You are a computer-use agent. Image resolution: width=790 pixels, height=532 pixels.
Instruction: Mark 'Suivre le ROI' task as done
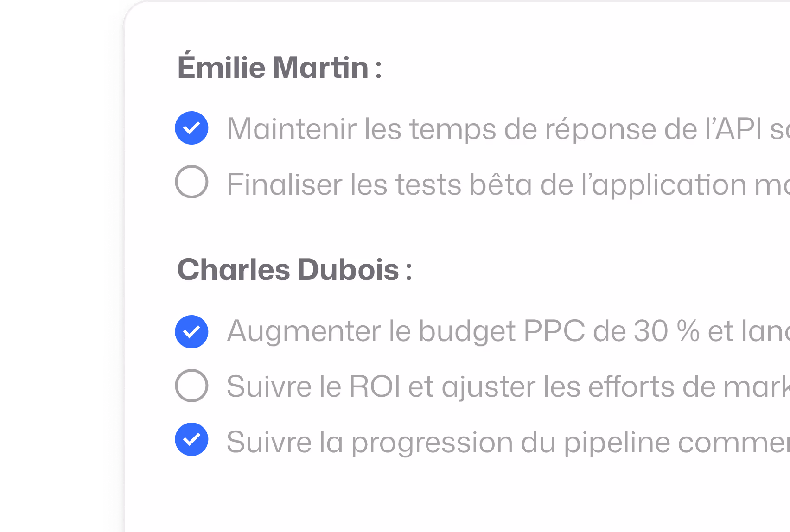point(191,386)
